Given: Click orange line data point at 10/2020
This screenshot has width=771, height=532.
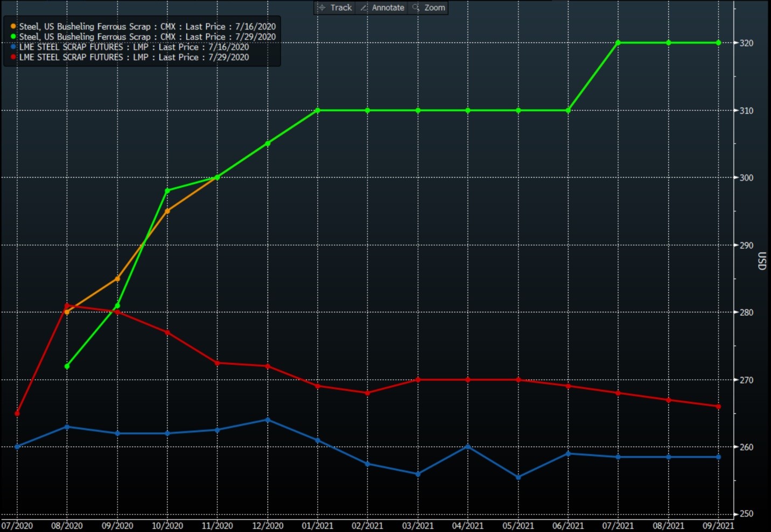Looking at the screenshot, I should tap(167, 211).
